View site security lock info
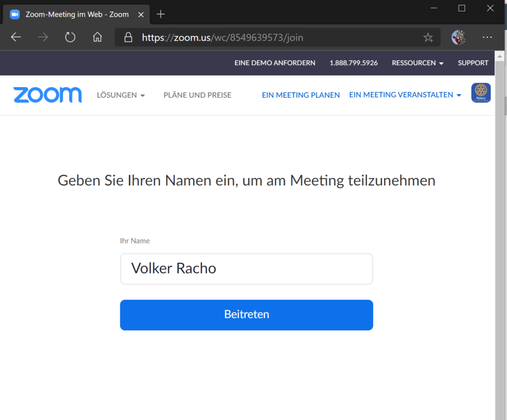 (128, 38)
